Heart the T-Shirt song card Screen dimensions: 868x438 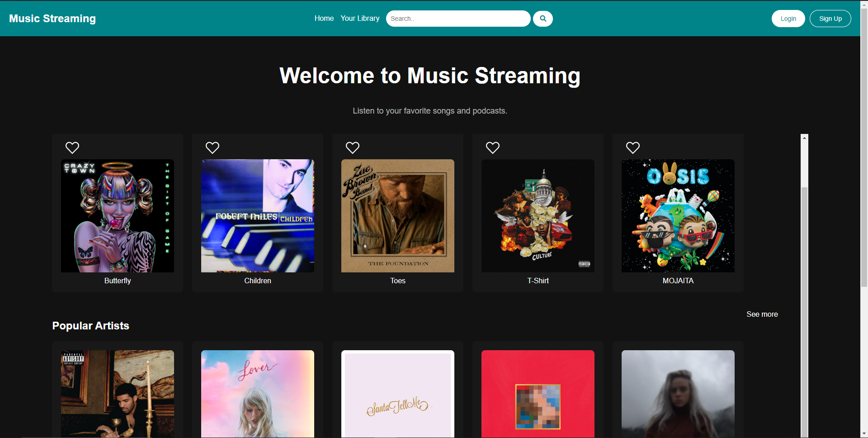[x=493, y=148]
